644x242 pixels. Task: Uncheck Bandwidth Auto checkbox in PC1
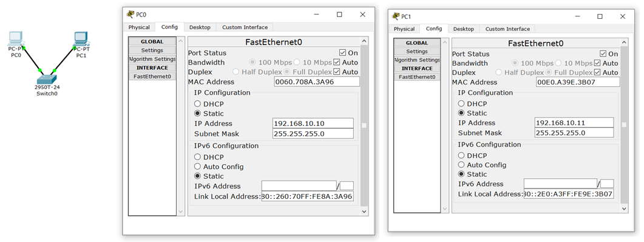(598, 63)
